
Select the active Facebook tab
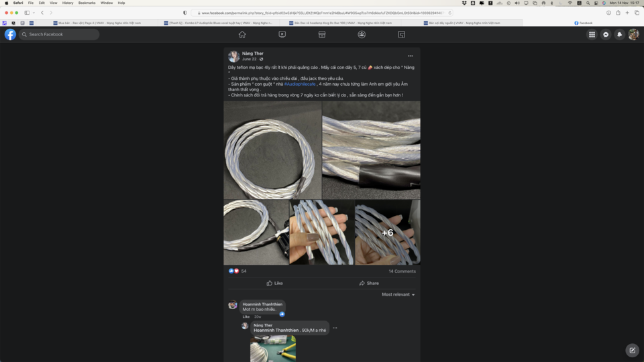(583, 23)
